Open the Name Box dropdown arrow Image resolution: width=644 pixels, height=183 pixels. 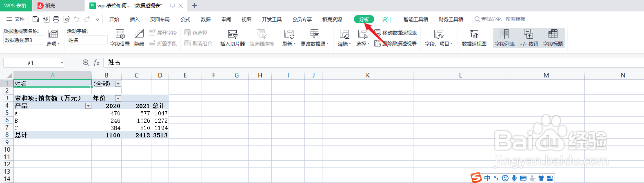coord(62,63)
